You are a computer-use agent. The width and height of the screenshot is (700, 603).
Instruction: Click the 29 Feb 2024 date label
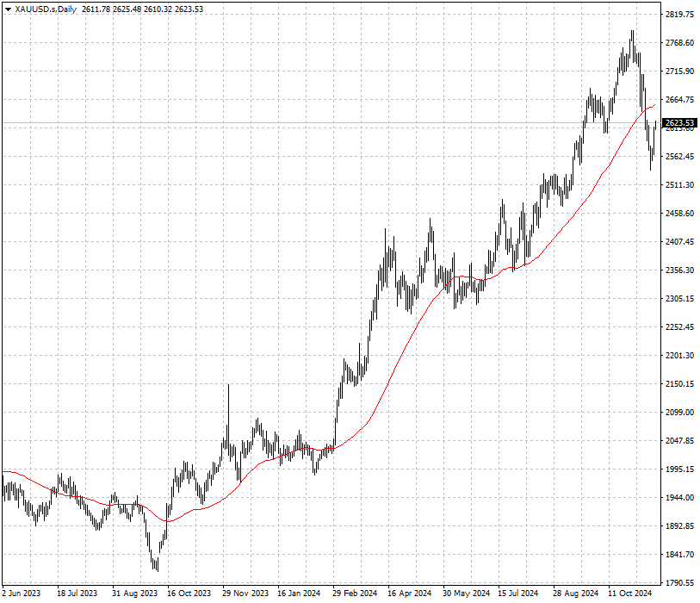(355, 594)
